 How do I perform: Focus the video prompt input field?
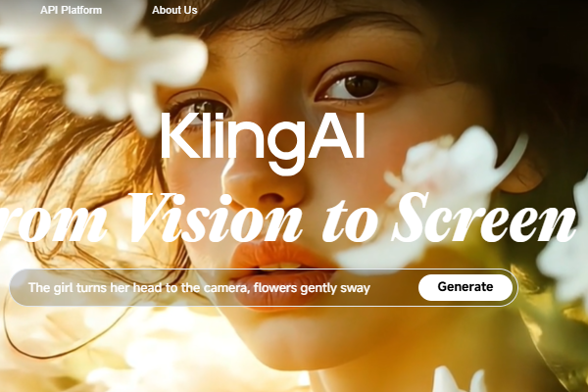264,288
